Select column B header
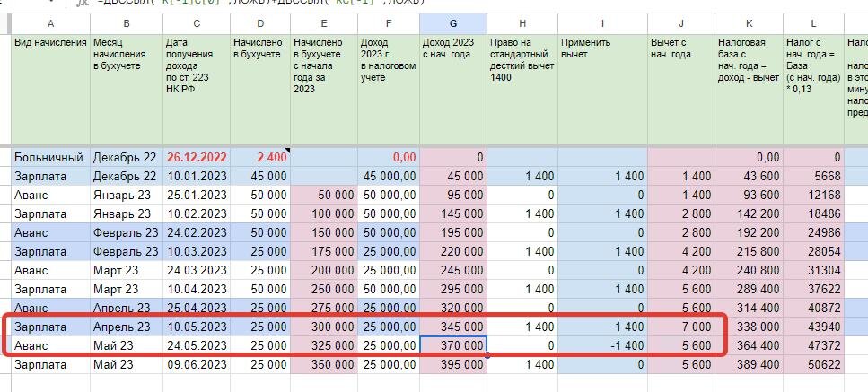Viewport: 868px width, 392px height. pos(127,23)
